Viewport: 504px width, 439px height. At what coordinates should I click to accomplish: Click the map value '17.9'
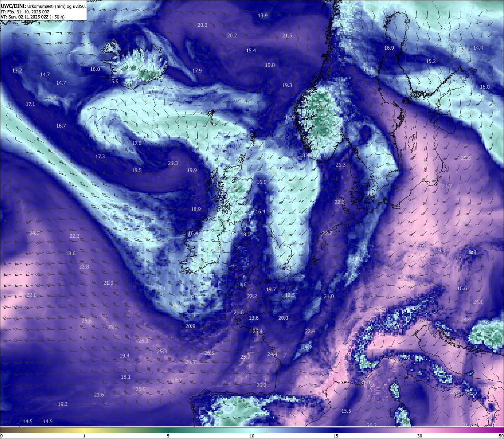coord(197,70)
